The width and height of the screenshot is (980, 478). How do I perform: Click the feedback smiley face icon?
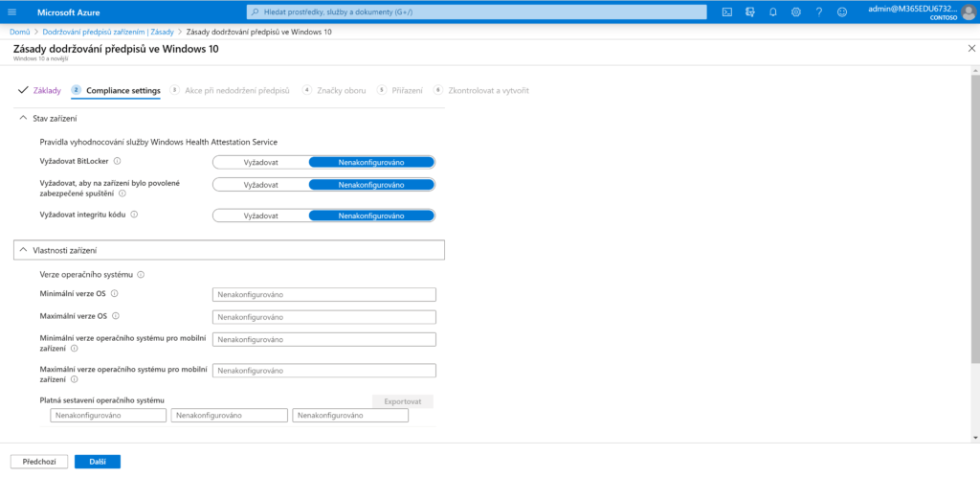pyautogui.click(x=841, y=12)
